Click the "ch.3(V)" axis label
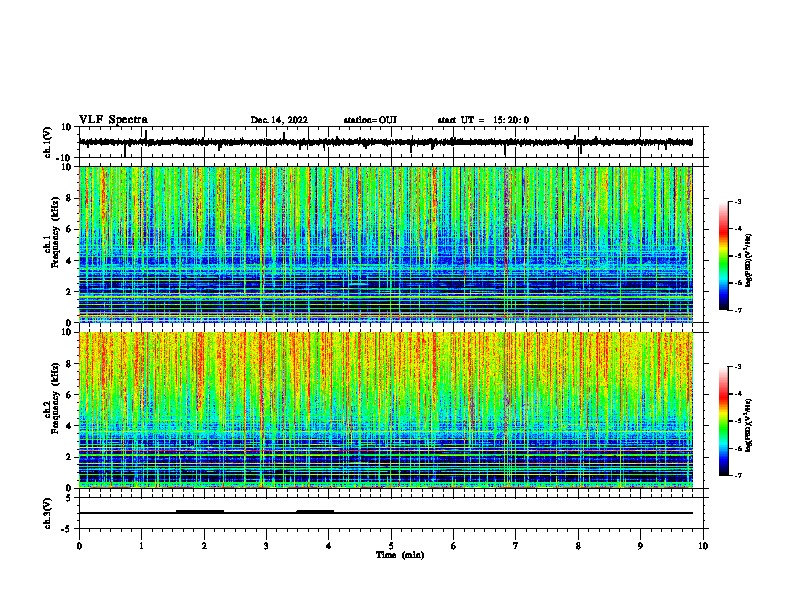Viewport: 792px width, 612px height. [x=48, y=513]
